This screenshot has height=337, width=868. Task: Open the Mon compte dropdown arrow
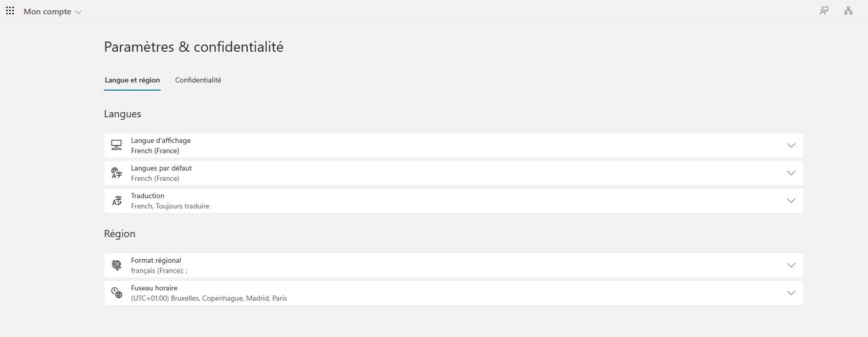[78, 12]
